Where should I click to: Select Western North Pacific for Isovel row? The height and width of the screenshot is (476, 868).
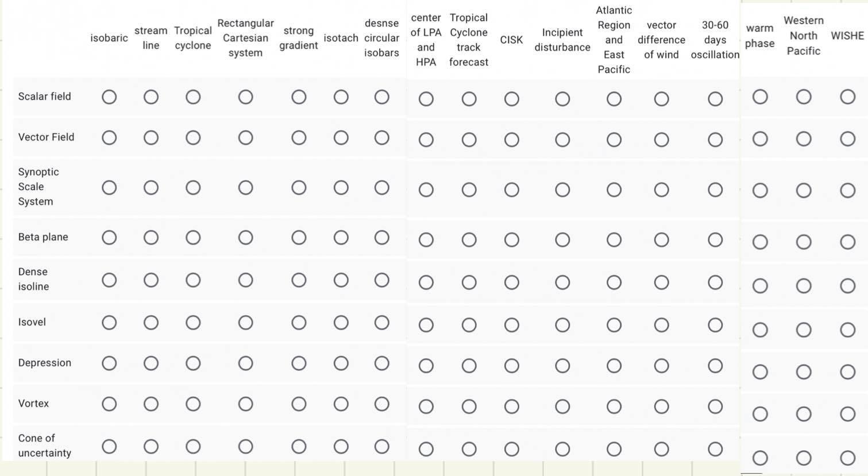(804, 330)
